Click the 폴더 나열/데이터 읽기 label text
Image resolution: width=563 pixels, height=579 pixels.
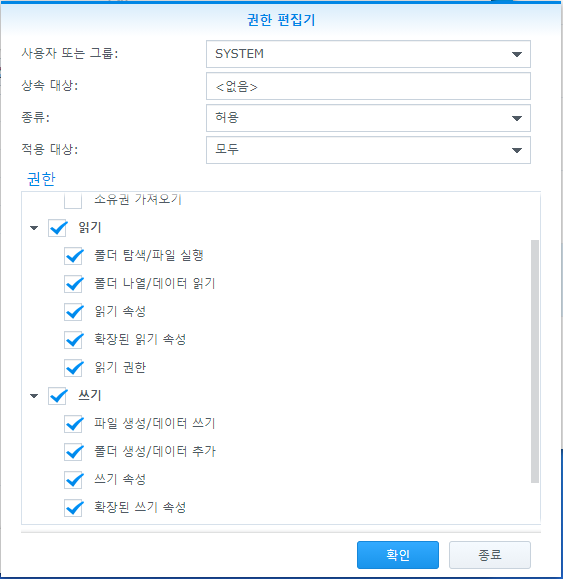coord(155,283)
